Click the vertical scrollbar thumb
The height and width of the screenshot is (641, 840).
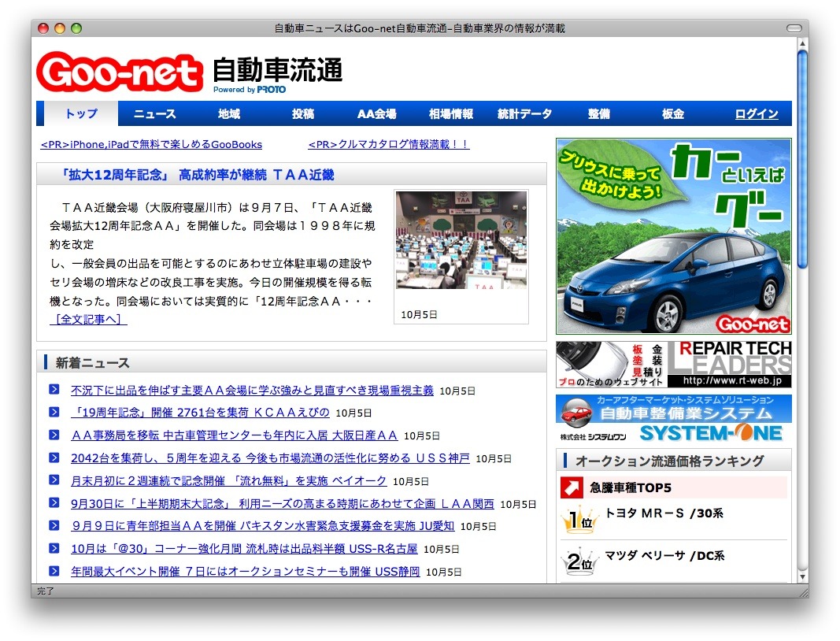coord(802,158)
